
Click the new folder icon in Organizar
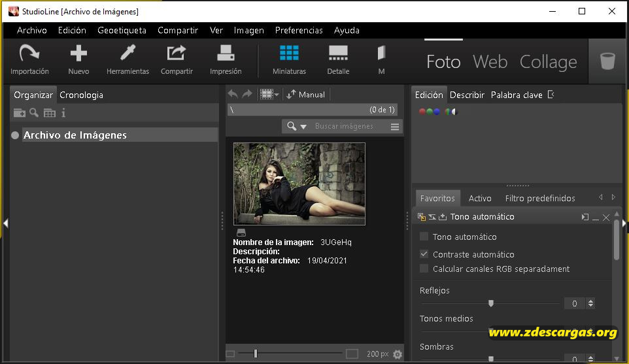tap(19, 113)
